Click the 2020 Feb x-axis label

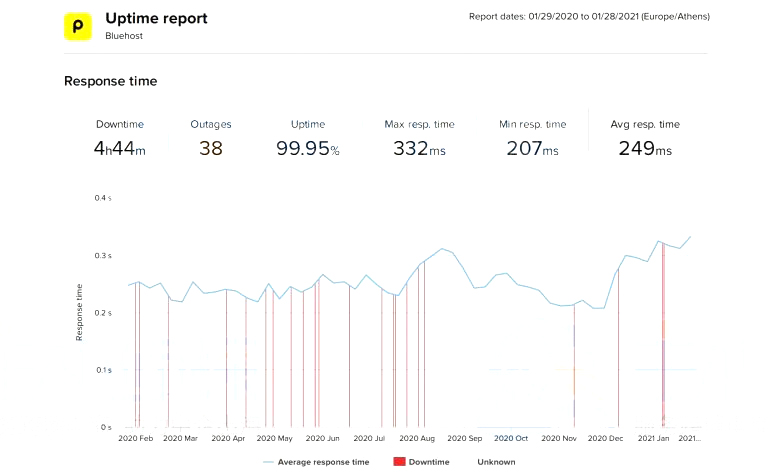136,438
